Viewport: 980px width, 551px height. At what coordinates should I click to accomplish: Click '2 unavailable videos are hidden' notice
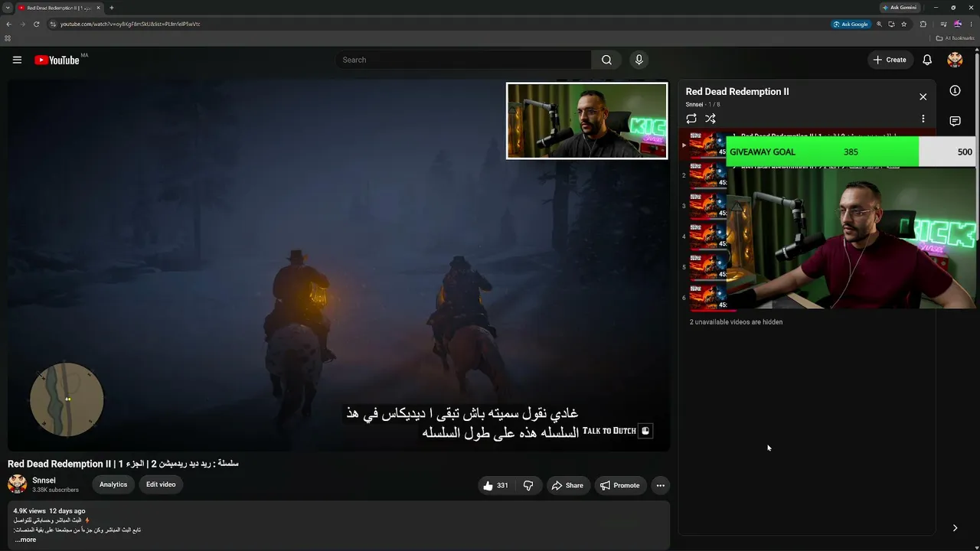(x=736, y=322)
